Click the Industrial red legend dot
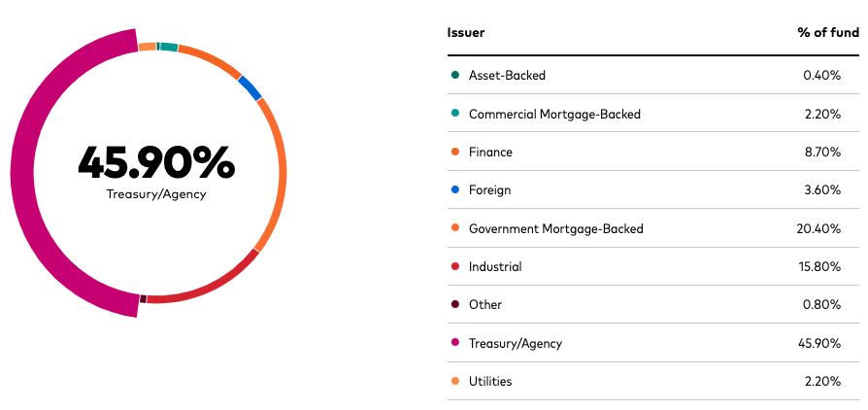Image resolution: width=868 pixels, height=410 pixels. coord(455,266)
